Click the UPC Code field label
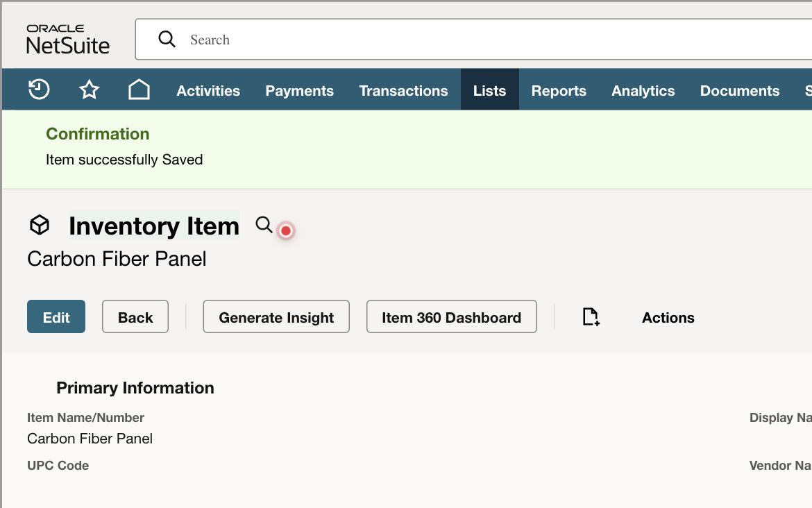Screen dimensions: 812x508 coord(58,466)
